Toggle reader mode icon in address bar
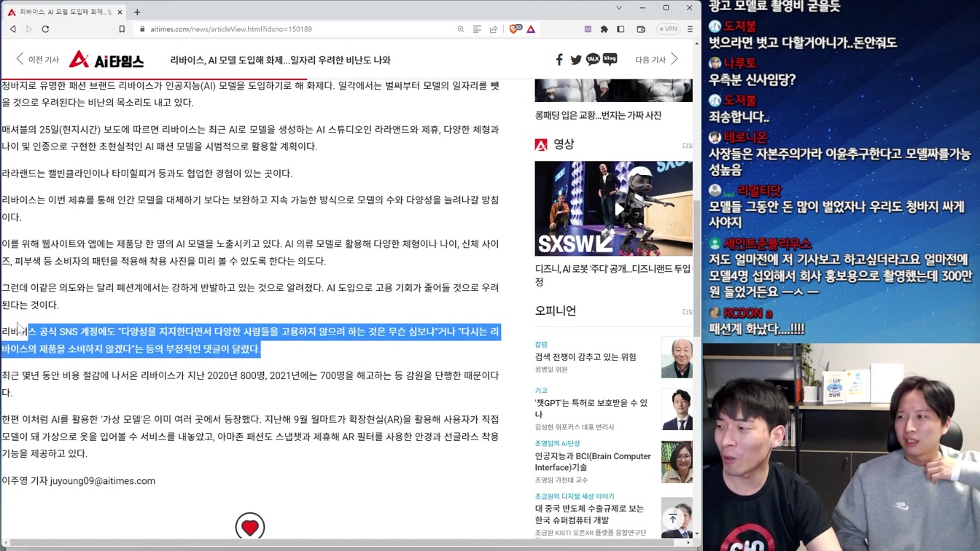The width and height of the screenshot is (980, 551). pyautogui.click(x=477, y=29)
